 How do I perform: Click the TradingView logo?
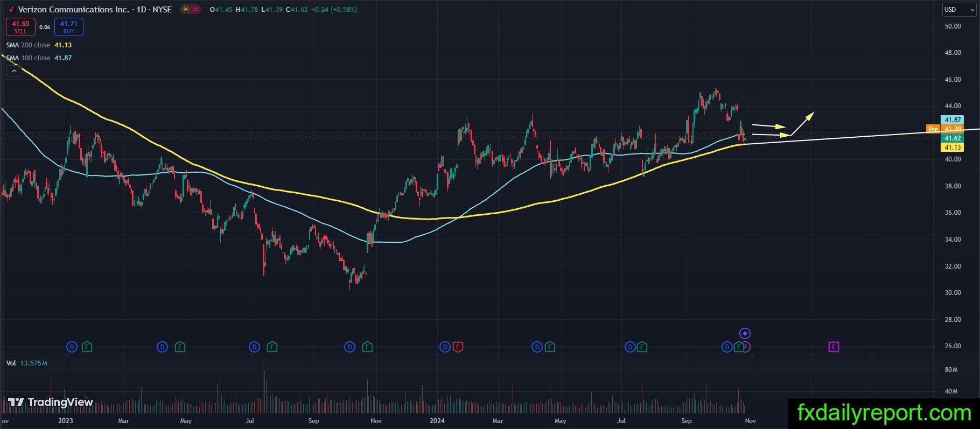(x=51, y=402)
